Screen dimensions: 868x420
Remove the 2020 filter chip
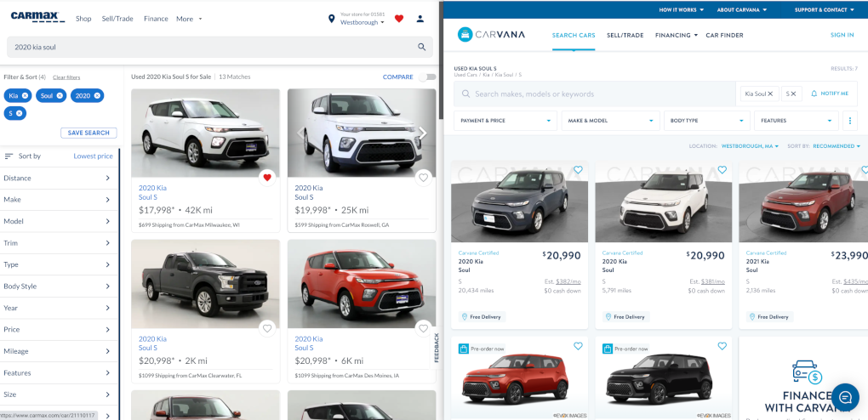97,96
